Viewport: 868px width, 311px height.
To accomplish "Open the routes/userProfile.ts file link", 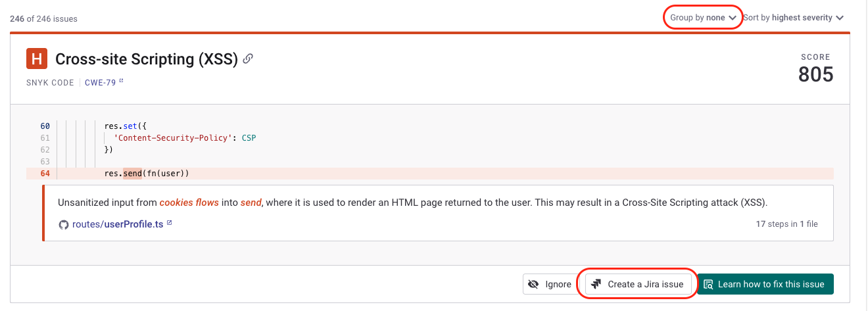I will coord(118,224).
